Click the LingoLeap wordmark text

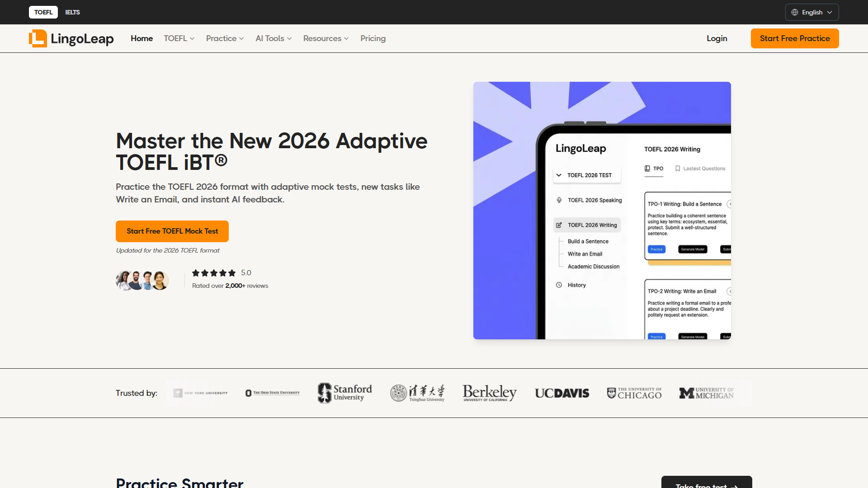(x=82, y=39)
